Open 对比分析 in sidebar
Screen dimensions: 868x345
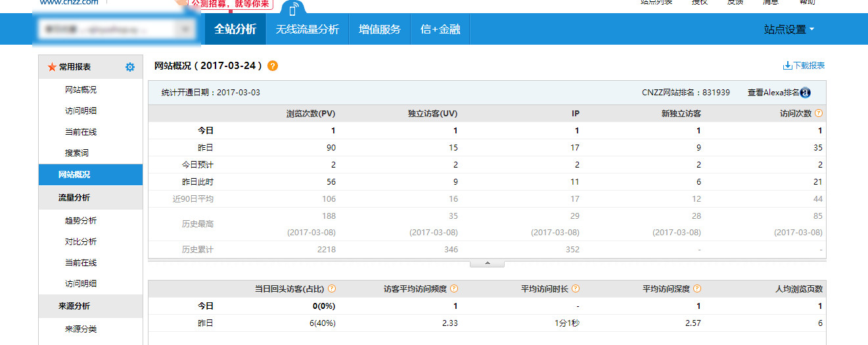point(81,242)
